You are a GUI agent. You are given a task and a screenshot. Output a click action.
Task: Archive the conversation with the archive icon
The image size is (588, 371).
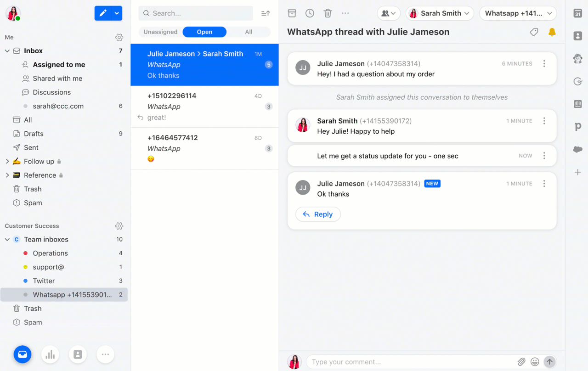292,13
